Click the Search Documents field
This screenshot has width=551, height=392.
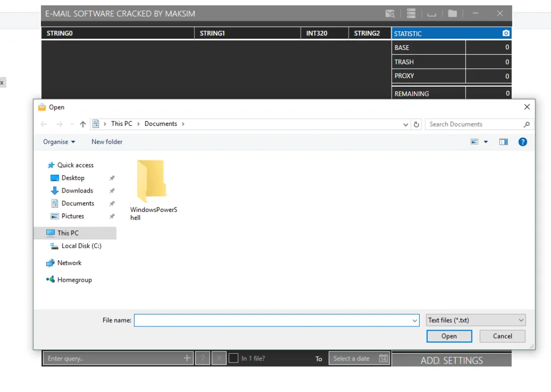click(474, 124)
